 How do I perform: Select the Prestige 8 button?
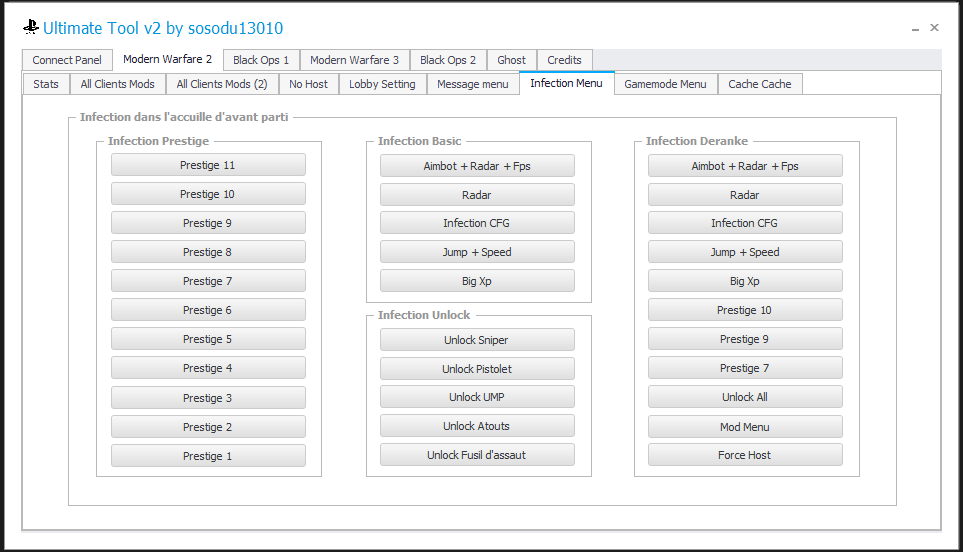click(x=208, y=252)
